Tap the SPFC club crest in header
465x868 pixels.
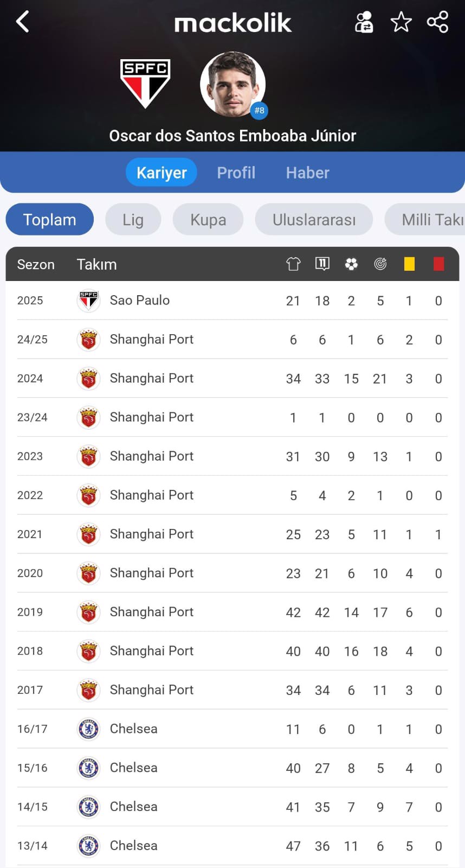tap(145, 83)
